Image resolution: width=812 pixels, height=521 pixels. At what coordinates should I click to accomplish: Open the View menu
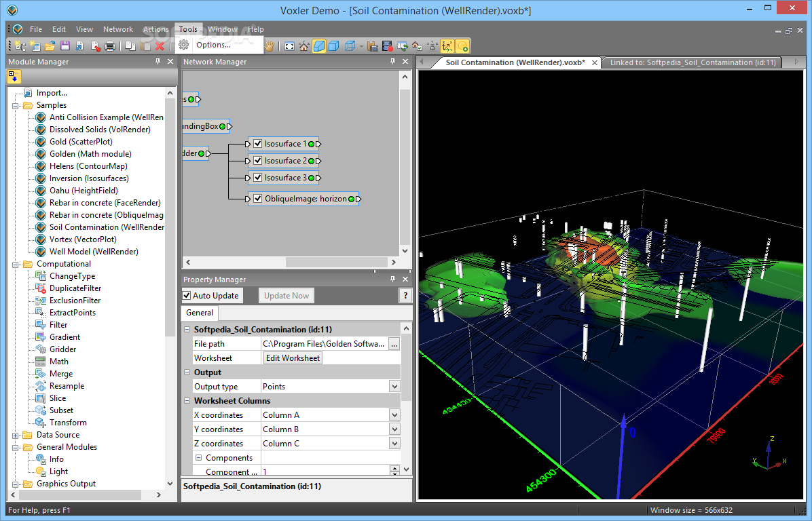84,29
